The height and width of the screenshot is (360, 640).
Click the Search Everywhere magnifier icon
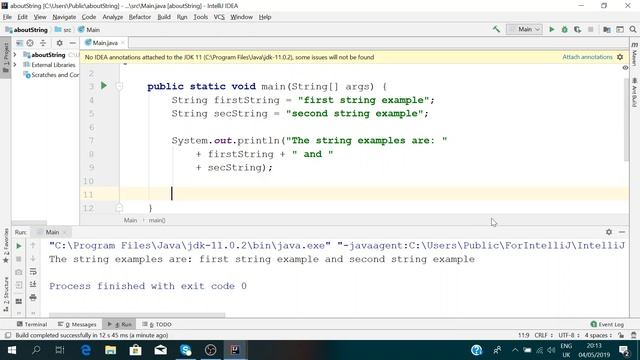633,29
